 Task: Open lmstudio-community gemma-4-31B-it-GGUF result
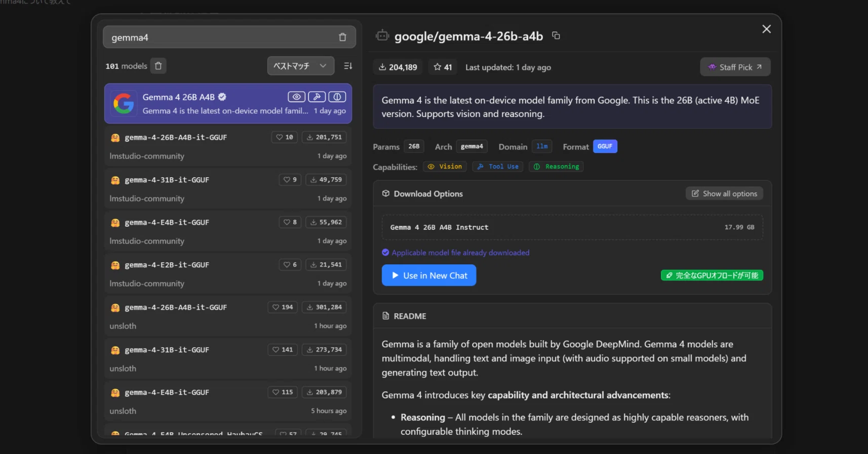[x=228, y=188]
